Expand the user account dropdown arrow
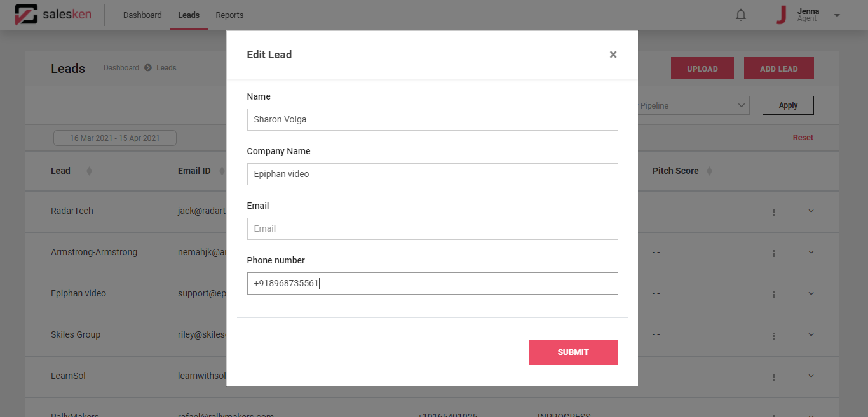The image size is (868, 417). pyautogui.click(x=837, y=15)
